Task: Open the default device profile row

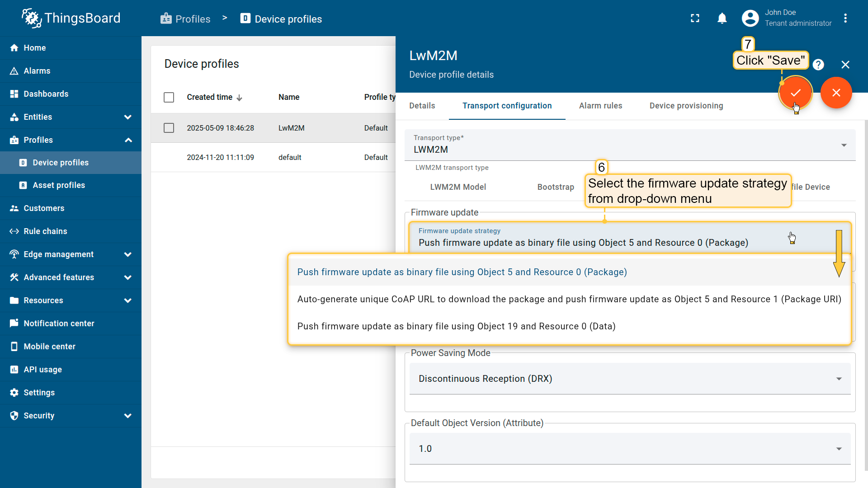Action: point(273,157)
